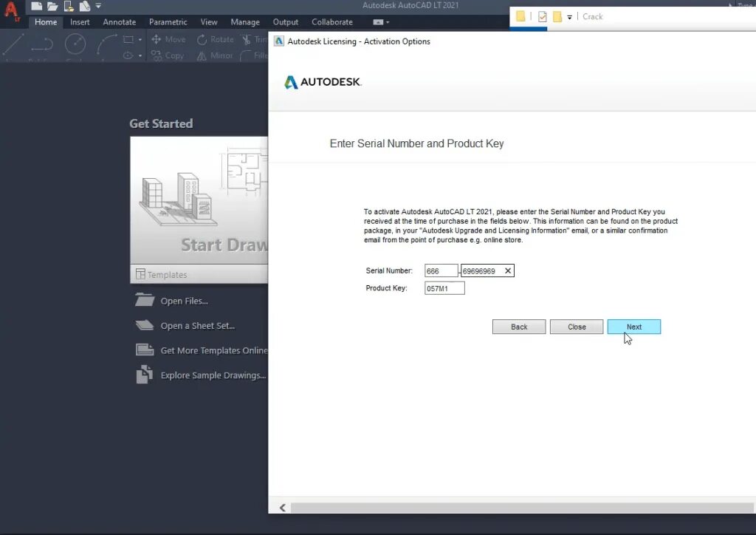Click the 'Crack' window title text
Screen dimensions: 756x535
pos(593,16)
